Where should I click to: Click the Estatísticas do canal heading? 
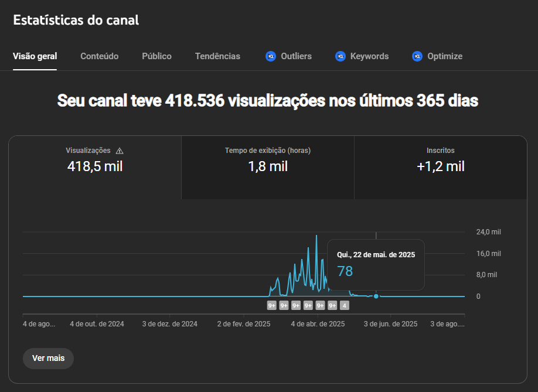tap(76, 20)
